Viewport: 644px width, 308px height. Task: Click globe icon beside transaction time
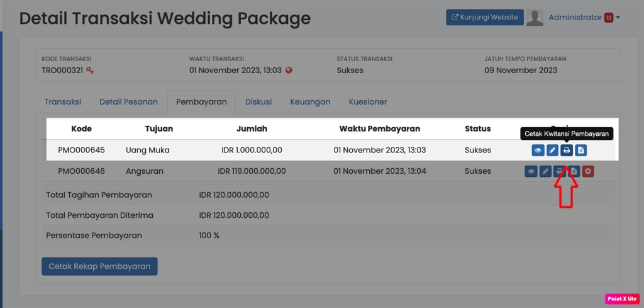pos(289,71)
